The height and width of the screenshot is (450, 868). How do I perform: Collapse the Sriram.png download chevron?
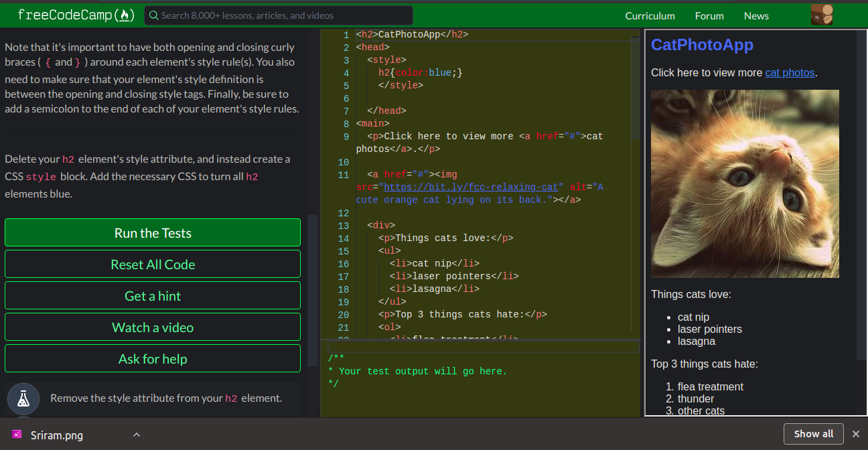137,435
